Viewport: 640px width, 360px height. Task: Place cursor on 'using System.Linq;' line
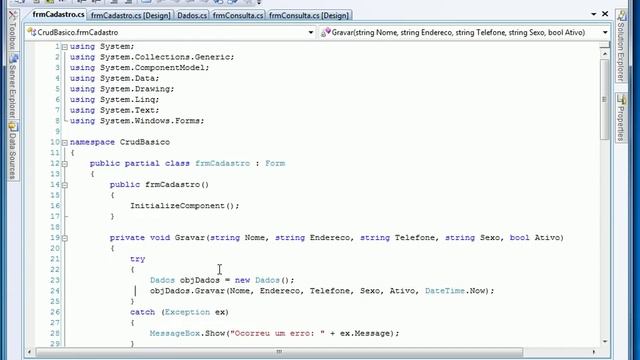(115, 100)
